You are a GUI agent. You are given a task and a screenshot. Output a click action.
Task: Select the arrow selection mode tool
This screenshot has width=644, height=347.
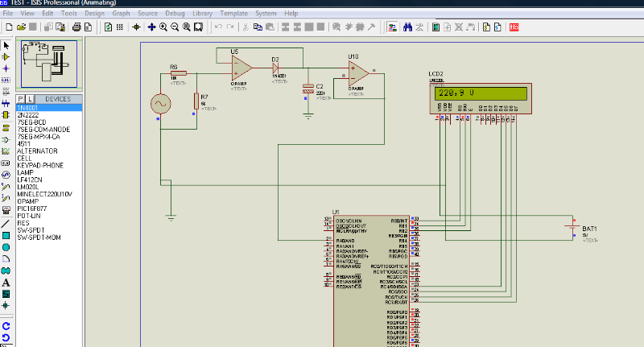coord(6,45)
